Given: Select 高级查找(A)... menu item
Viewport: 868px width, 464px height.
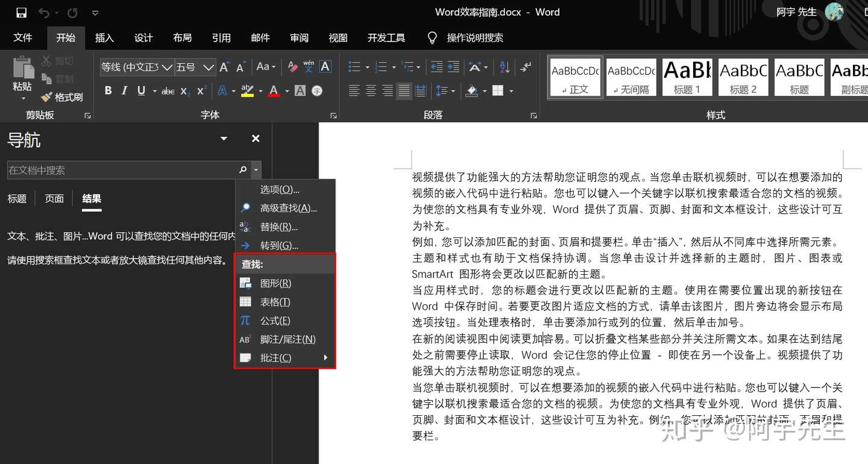Looking at the screenshot, I should tap(285, 208).
